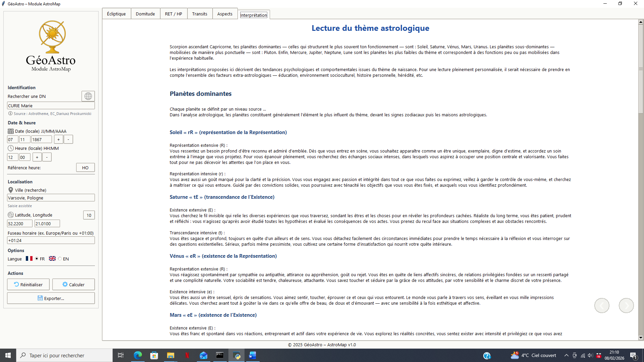Click the month field showing 11
Image resolution: width=644 pixels, height=362 pixels.
click(x=25, y=139)
